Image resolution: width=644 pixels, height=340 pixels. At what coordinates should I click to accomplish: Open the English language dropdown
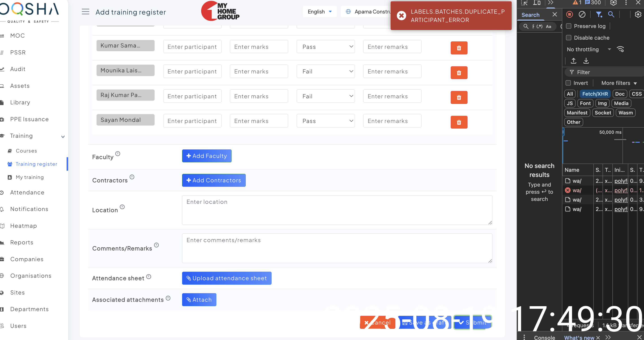coord(320,12)
